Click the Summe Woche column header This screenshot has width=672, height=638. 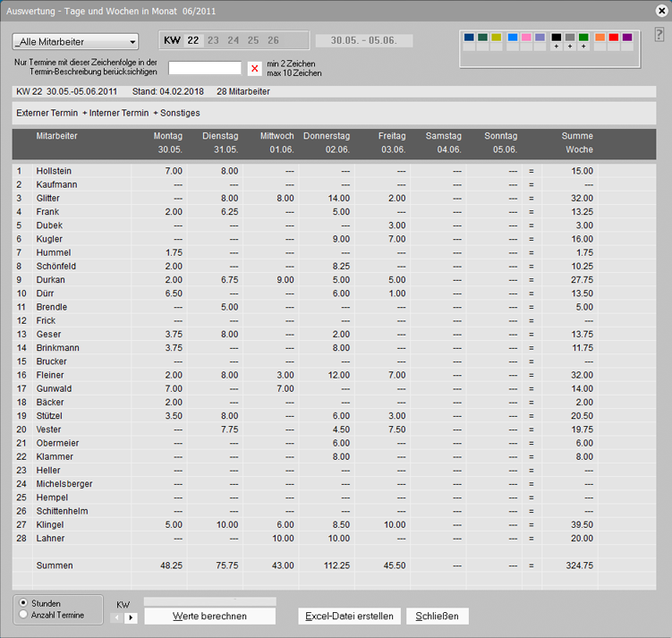[577, 142]
